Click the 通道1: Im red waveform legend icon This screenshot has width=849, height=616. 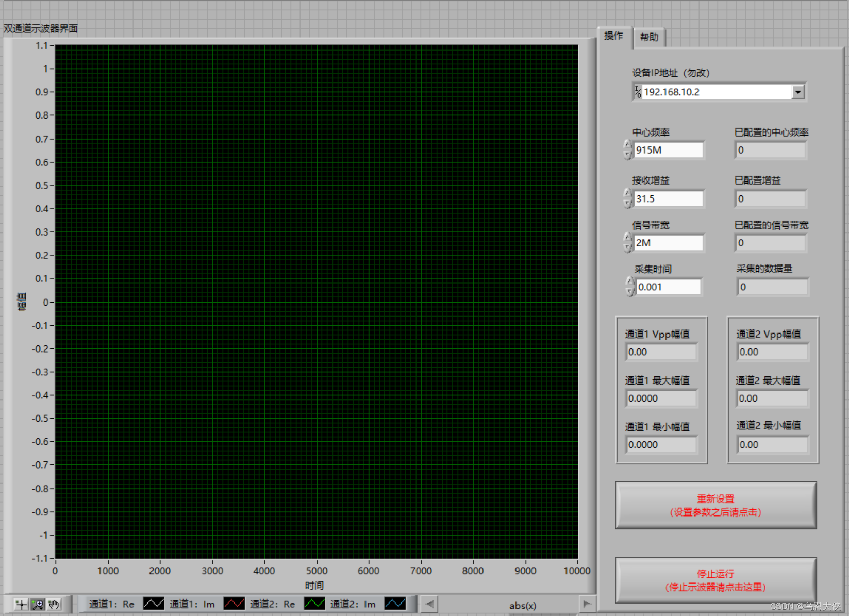(235, 604)
